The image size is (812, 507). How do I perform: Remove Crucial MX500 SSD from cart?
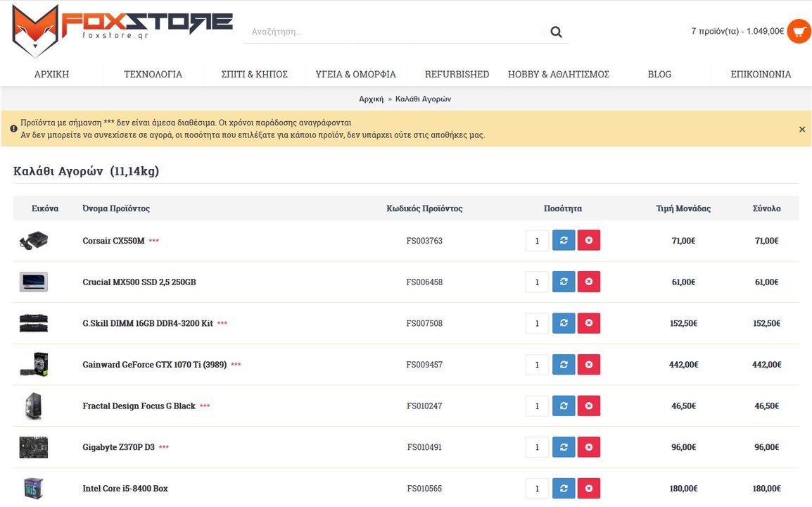click(589, 282)
